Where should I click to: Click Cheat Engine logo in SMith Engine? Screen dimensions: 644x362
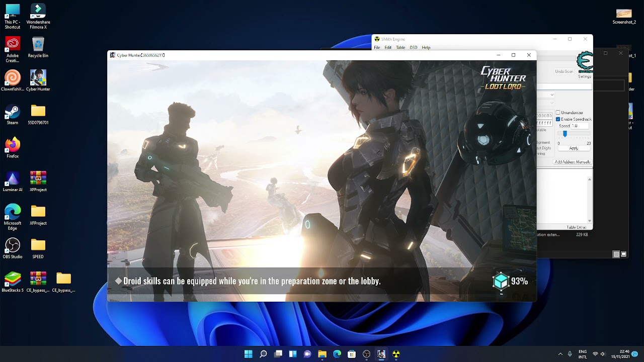pyautogui.click(x=585, y=61)
